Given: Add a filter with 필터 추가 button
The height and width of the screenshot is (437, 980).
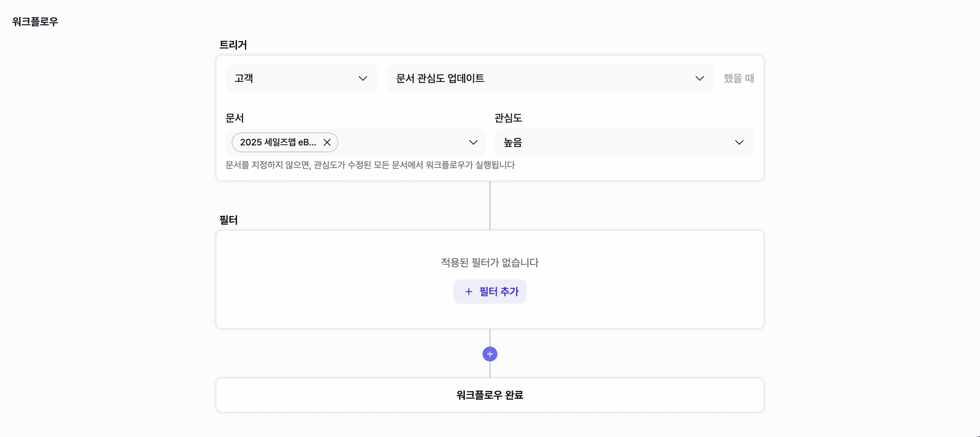Looking at the screenshot, I should [490, 291].
